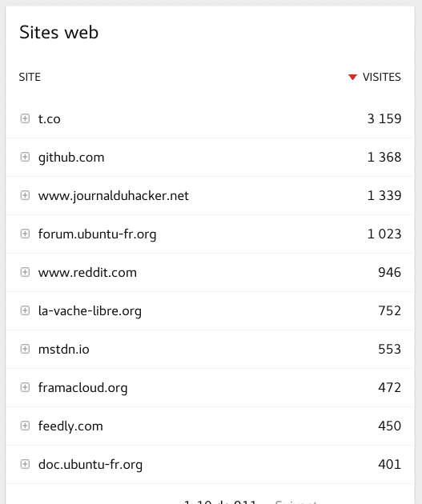422x504 pixels.
Task: Click the 3 159 visits value
Action: 384,118
